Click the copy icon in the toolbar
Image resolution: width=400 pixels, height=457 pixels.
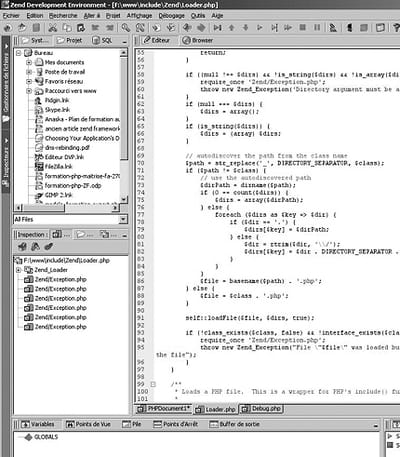[x=67, y=28]
